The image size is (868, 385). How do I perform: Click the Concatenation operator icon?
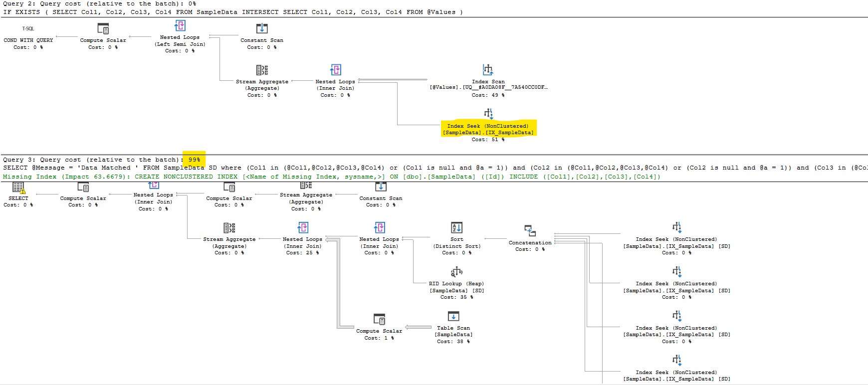530,230
